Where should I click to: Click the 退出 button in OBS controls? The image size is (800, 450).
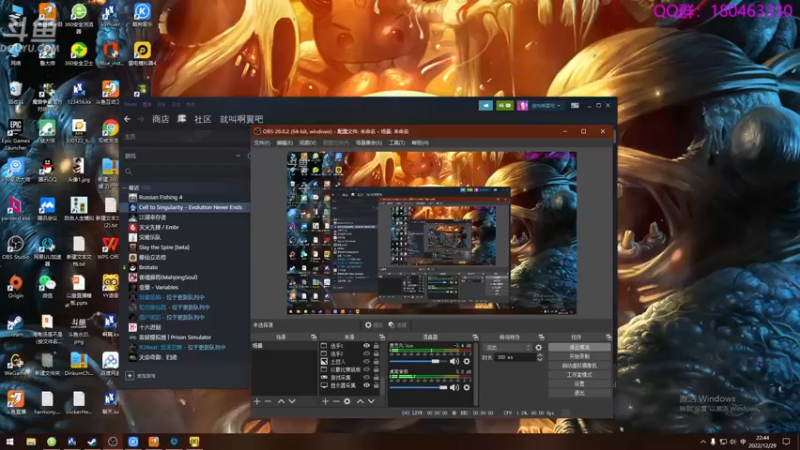(580, 393)
